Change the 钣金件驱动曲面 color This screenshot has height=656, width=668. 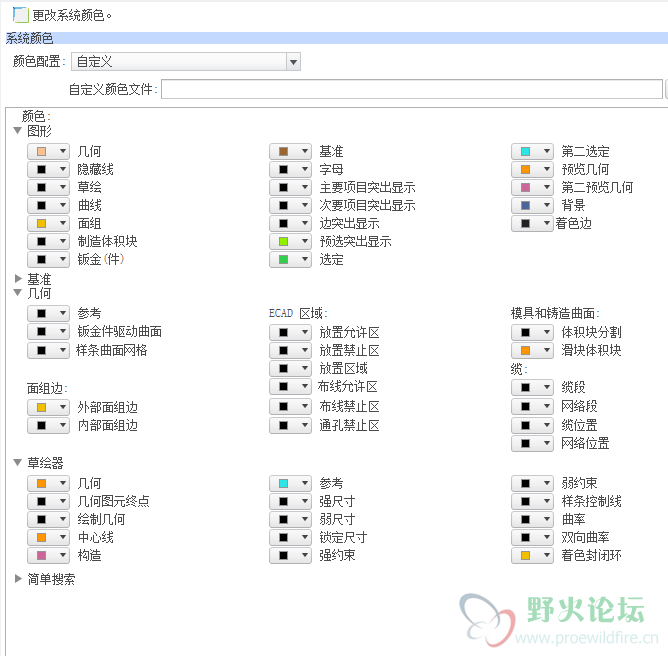tap(49, 331)
